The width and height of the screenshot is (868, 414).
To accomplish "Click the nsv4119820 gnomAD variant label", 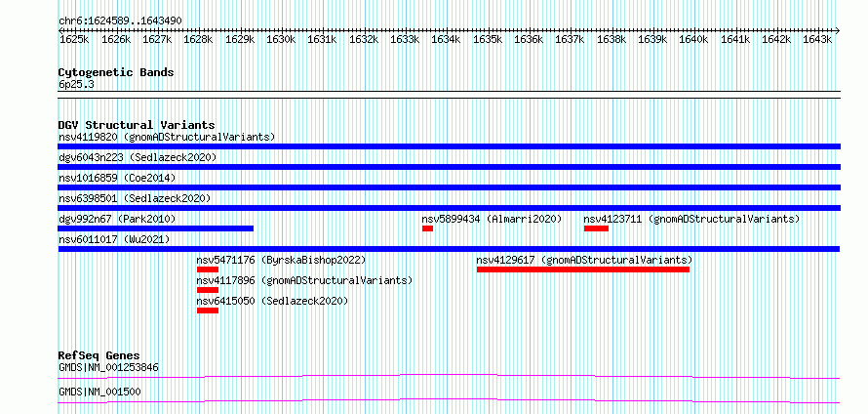I will [x=167, y=137].
